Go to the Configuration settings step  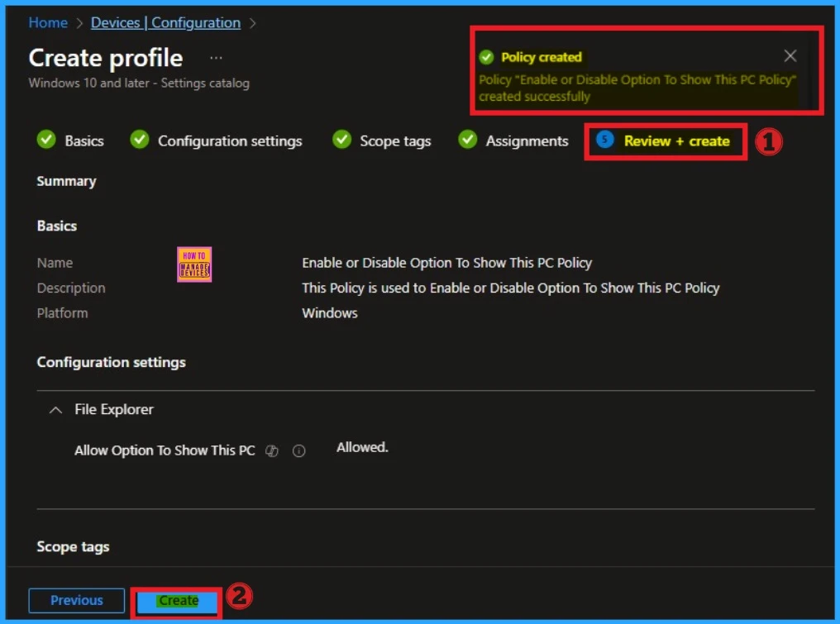[x=230, y=141]
